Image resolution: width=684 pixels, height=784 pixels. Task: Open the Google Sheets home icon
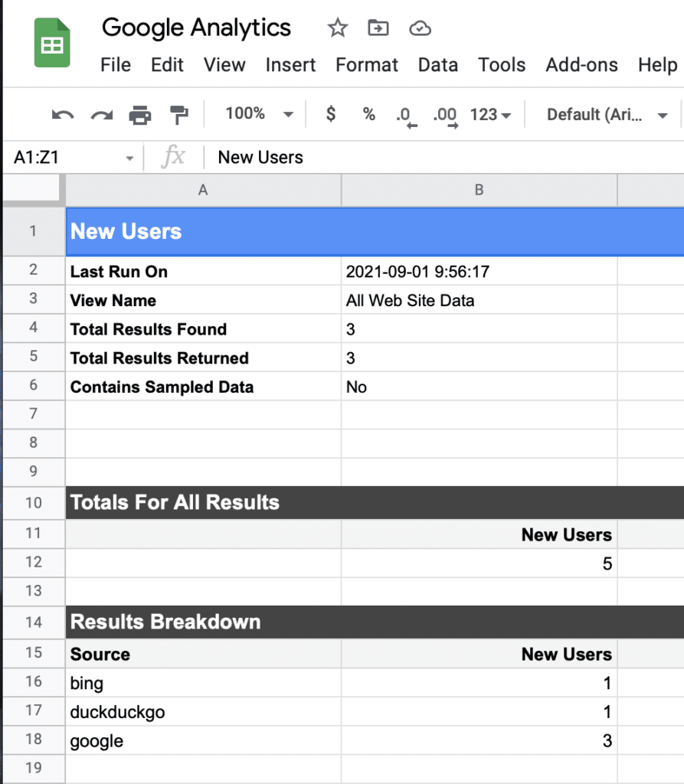coord(52,43)
